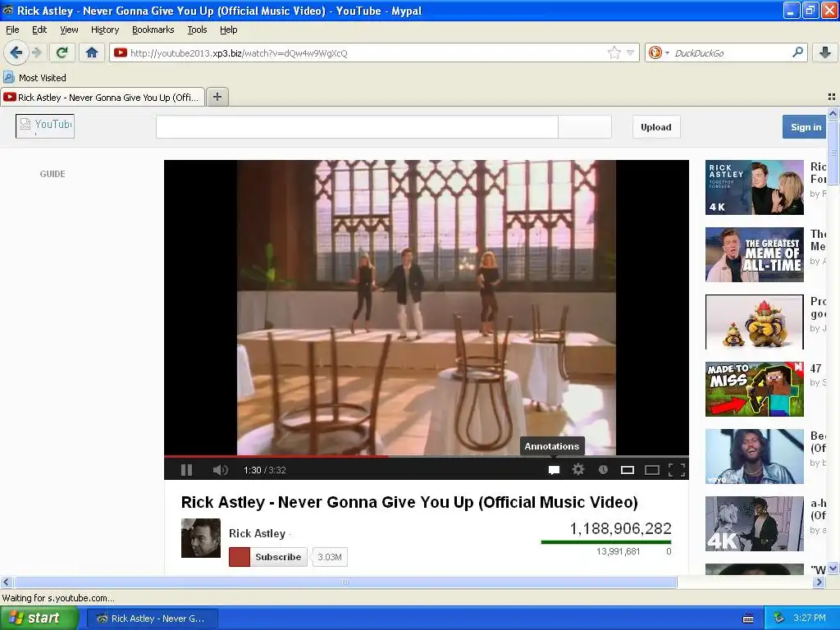Select the Mypal taskbar button
This screenshot has width=840, height=630.
click(x=152, y=619)
